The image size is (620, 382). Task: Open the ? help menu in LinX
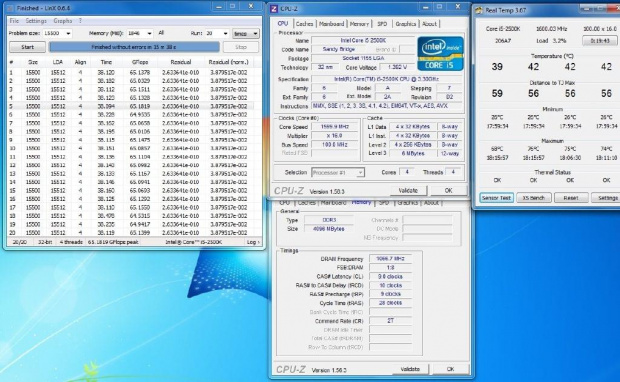[80, 21]
